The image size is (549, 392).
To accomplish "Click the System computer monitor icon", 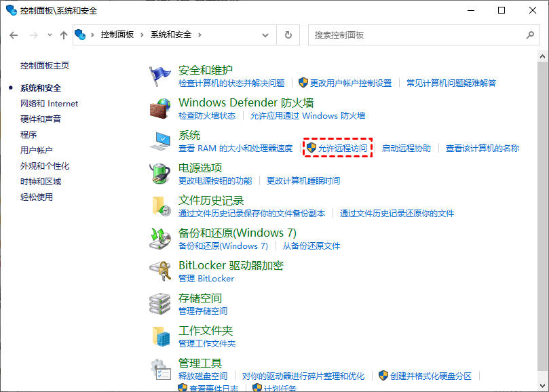I will (x=160, y=141).
